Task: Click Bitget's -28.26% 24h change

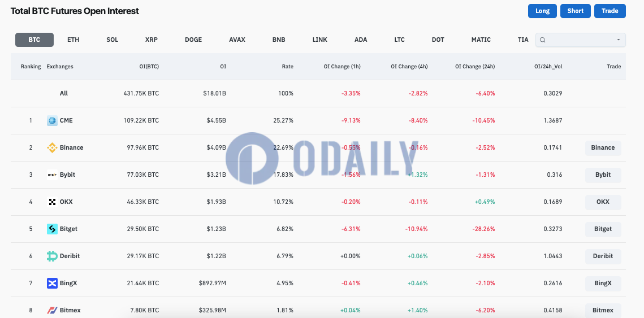Action: (483, 229)
